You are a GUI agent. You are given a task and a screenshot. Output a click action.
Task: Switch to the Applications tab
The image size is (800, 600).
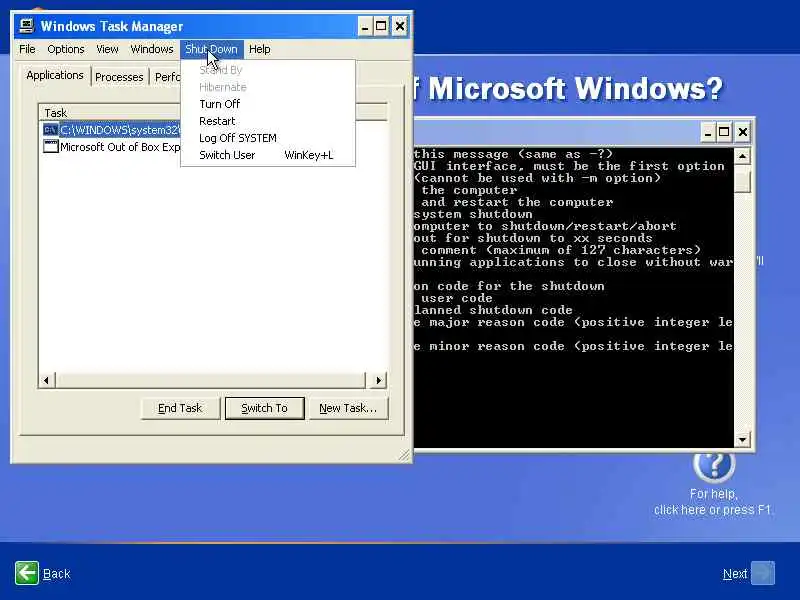pos(55,76)
